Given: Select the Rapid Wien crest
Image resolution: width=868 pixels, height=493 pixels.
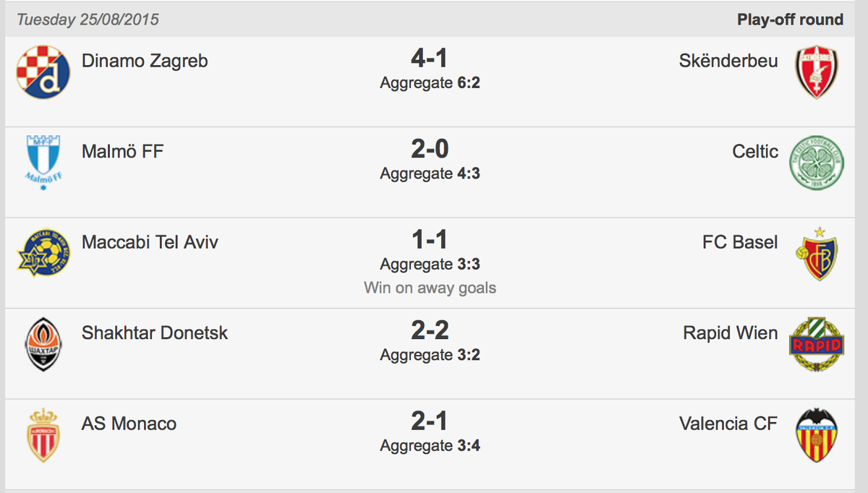Looking at the screenshot, I should [x=817, y=345].
